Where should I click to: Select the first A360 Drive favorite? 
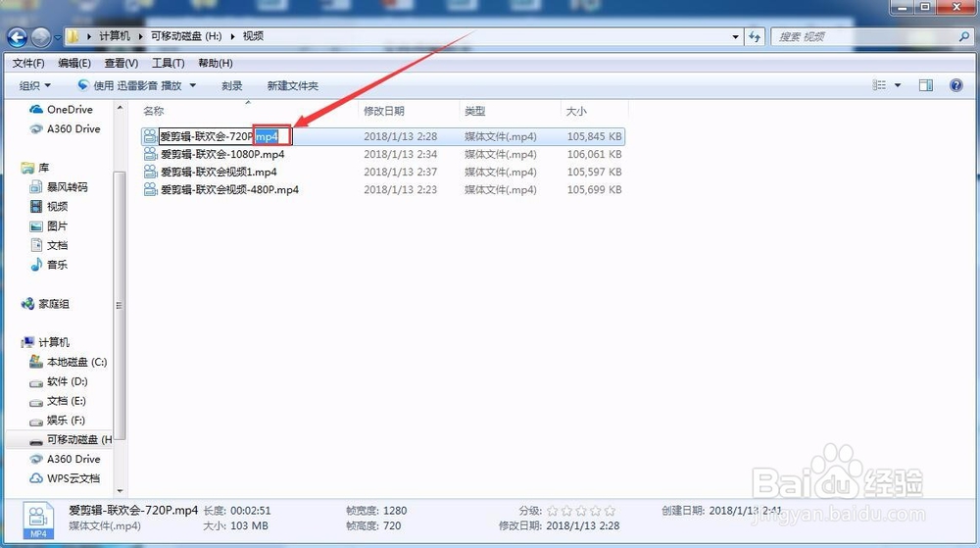coord(65,128)
